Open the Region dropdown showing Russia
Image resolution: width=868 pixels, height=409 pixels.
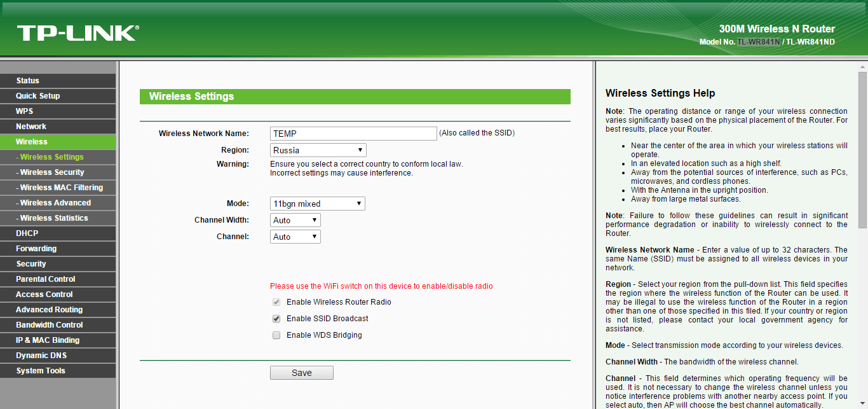pyautogui.click(x=318, y=151)
